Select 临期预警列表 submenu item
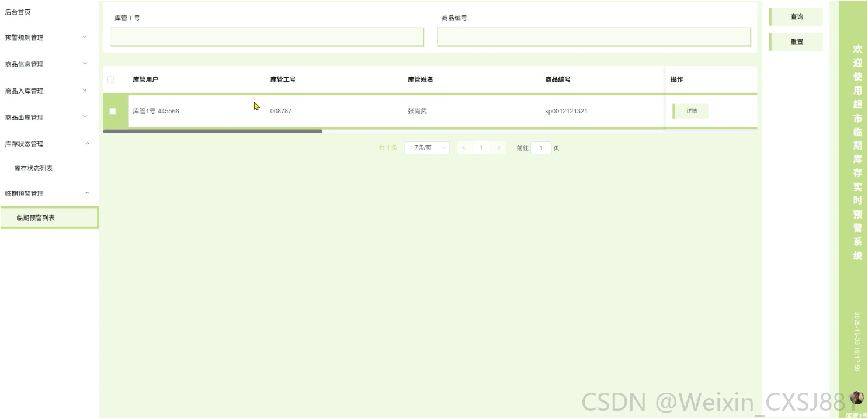Screen dimensions: 868x419 pos(49,218)
